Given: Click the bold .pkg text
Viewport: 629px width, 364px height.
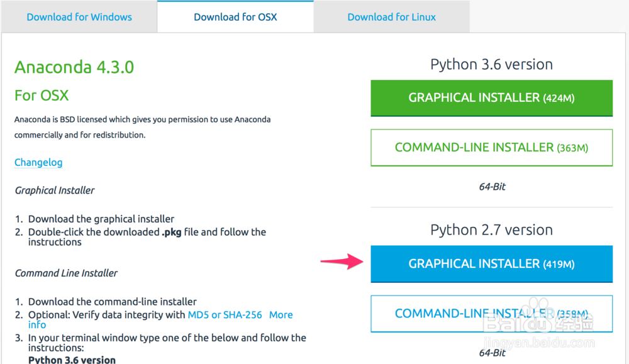Looking at the screenshot, I should [171, 232].
